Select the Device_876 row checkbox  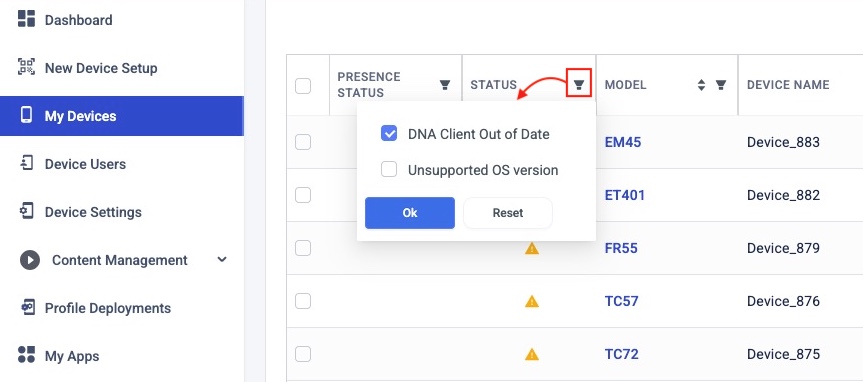click(x=303, y=301)
